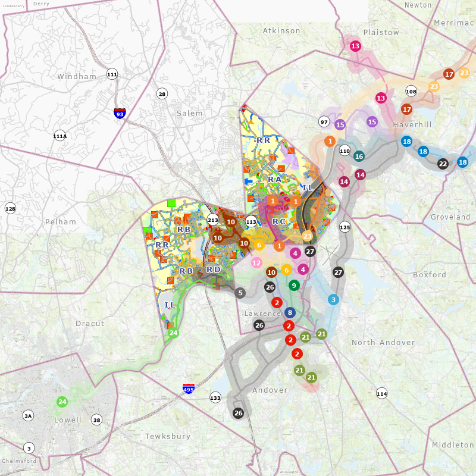
Task: Click the Windham town label
Action: point(76,77)
